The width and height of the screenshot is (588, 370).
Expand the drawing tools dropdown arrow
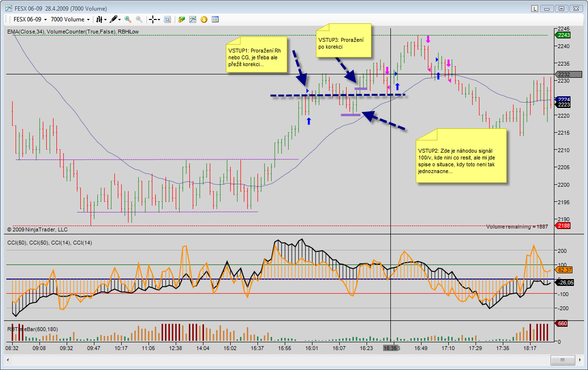(x=119, y=19)
